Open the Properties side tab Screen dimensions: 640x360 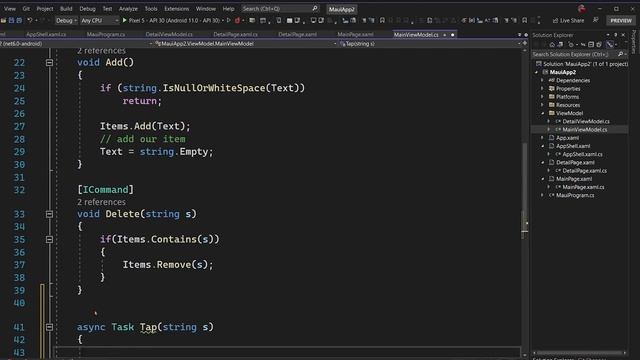click(x=634, y=42)
